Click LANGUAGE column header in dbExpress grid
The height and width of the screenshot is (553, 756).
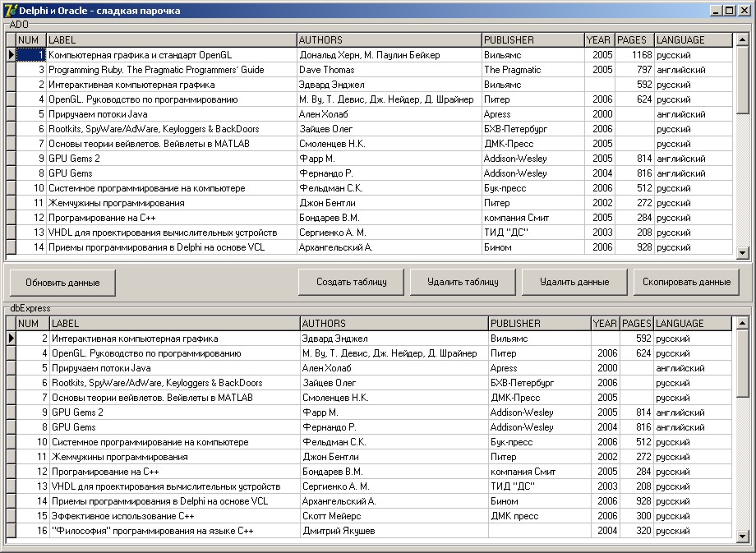click(x=693, y=324)
